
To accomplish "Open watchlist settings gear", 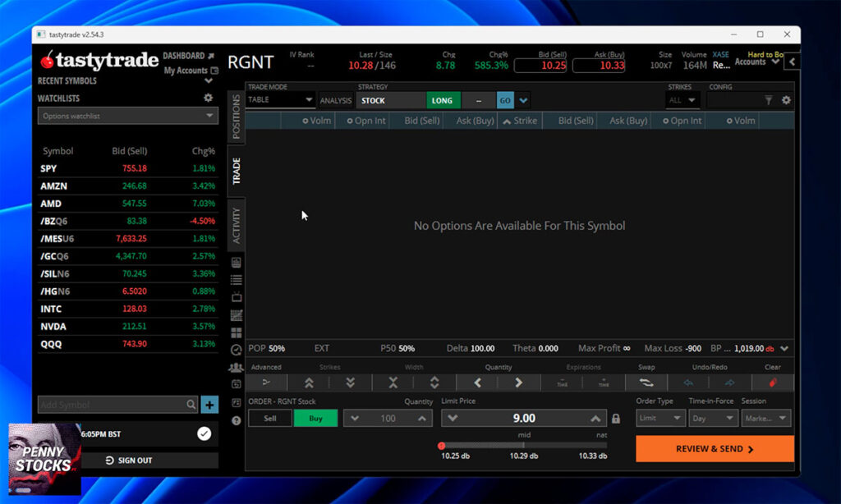I will pyautogui.click(x=208, y=98).
